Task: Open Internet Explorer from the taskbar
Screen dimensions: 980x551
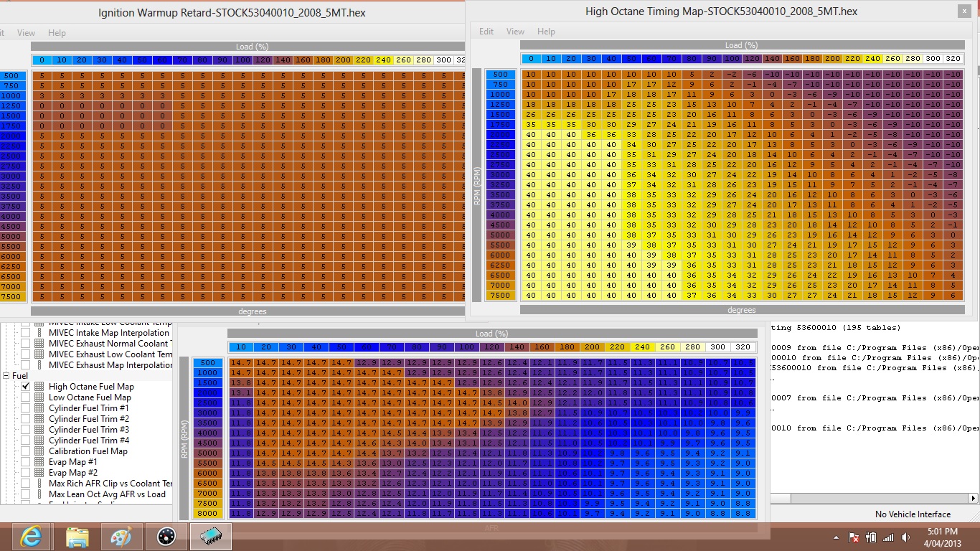Action: (30, 537)
